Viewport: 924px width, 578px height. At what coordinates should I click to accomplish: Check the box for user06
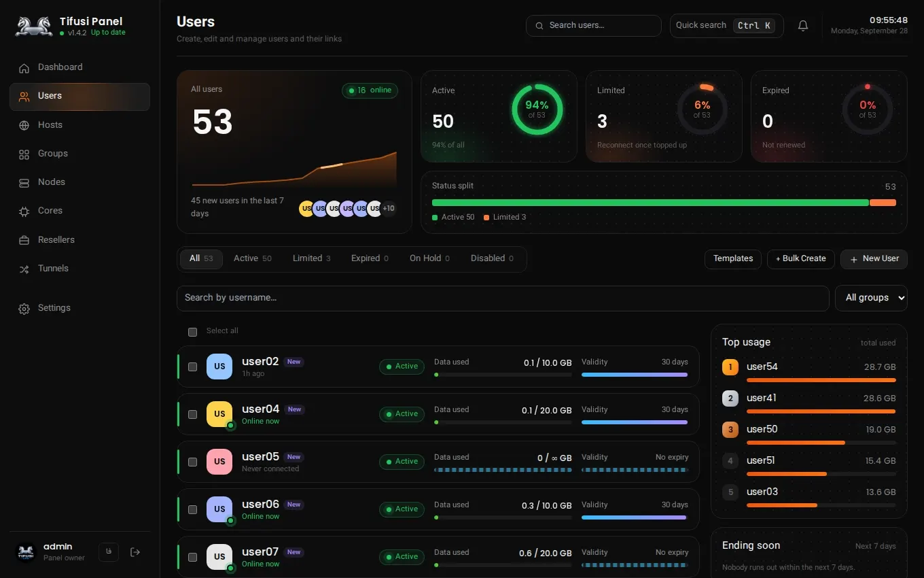[x=192, y=509]
